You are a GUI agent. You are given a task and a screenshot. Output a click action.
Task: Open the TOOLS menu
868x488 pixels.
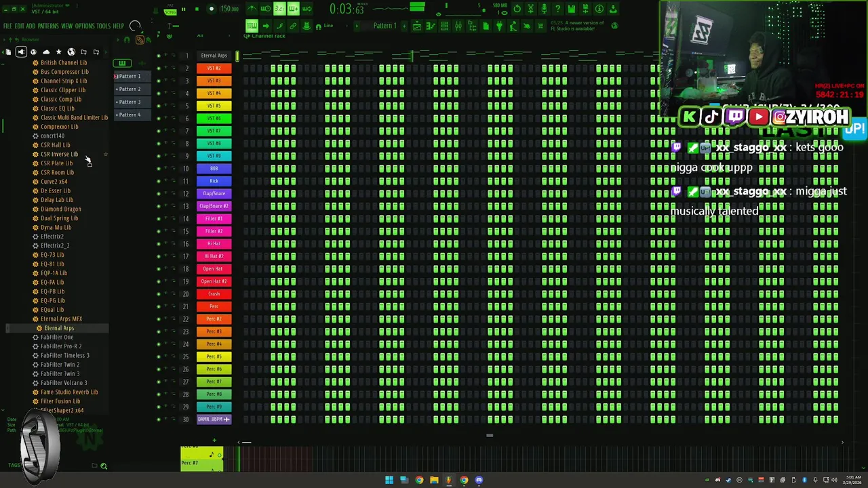103,26
